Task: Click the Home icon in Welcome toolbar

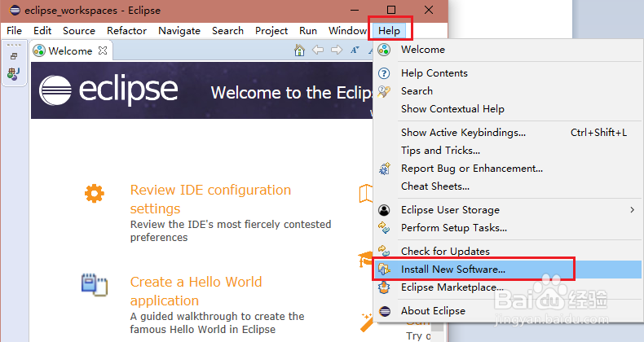Action: pyautogui.click(x=299, y=50)
